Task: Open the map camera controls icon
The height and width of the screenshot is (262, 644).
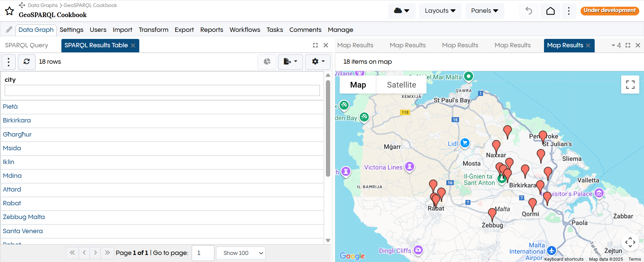Action: coord(630,242)
